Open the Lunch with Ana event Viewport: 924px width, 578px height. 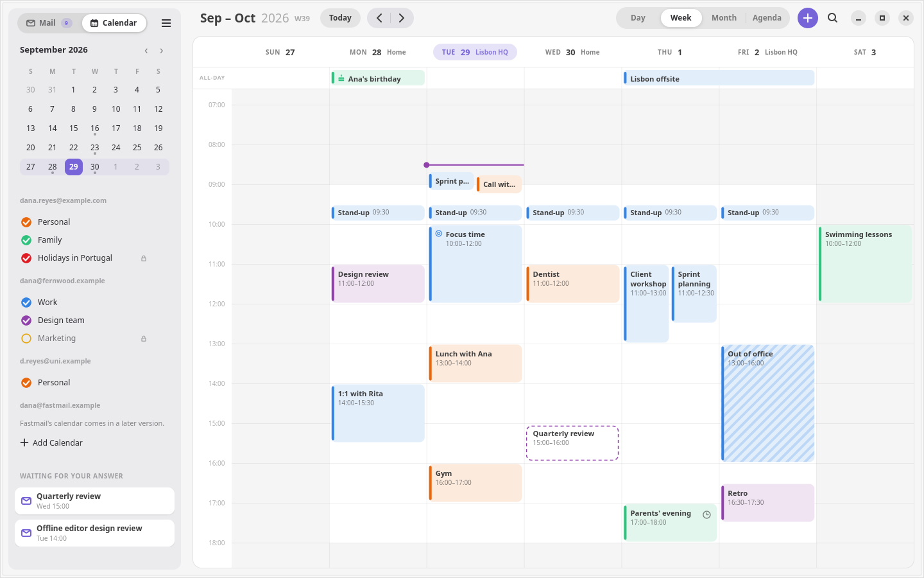[x=475, y=363]
